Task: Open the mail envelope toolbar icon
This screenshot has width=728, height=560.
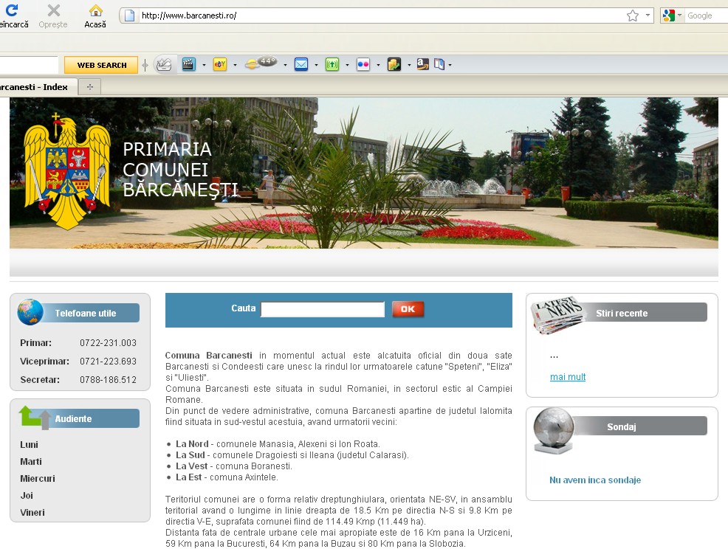Action: pyautogui.click(x=301, y=64)
